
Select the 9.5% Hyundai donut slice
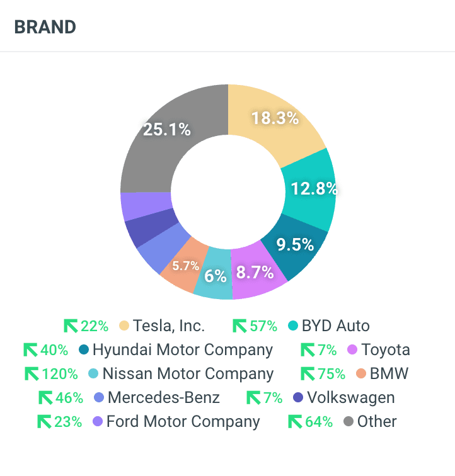[x=296, y=246]
